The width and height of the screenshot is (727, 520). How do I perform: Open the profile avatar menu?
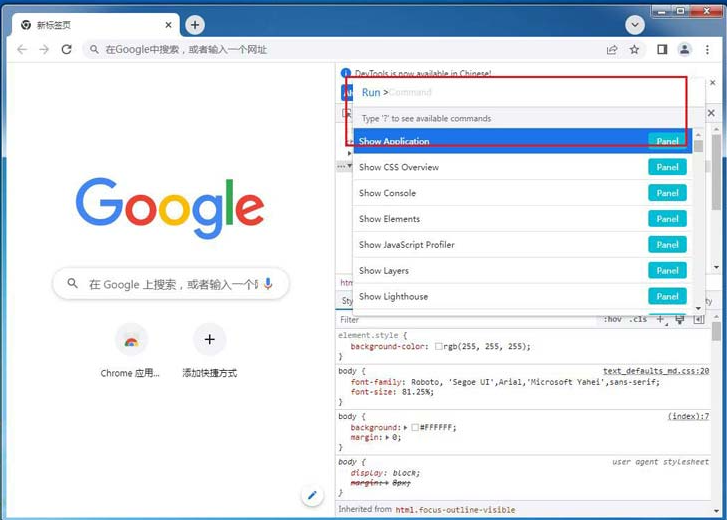click(684, 50)
